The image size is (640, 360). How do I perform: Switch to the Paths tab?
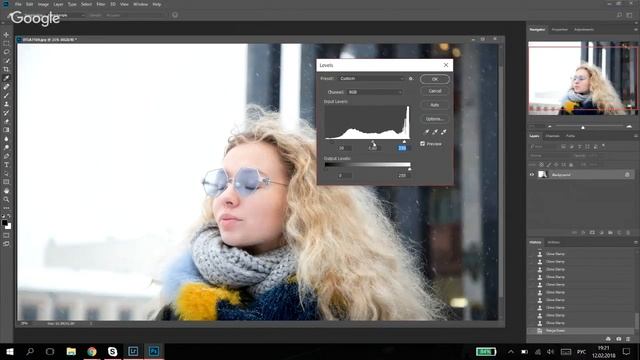tap(570, 136)
